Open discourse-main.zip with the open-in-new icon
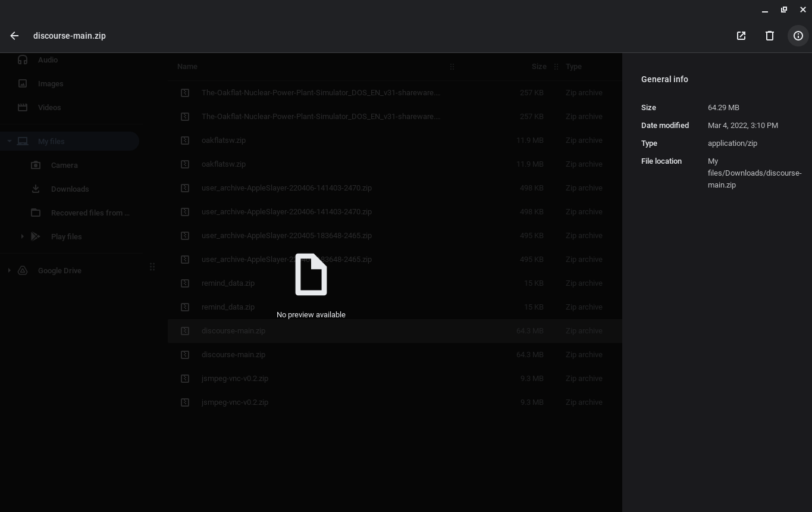This screenshot has width=812, height=512. pyautogui.click(x=741, y=36)
